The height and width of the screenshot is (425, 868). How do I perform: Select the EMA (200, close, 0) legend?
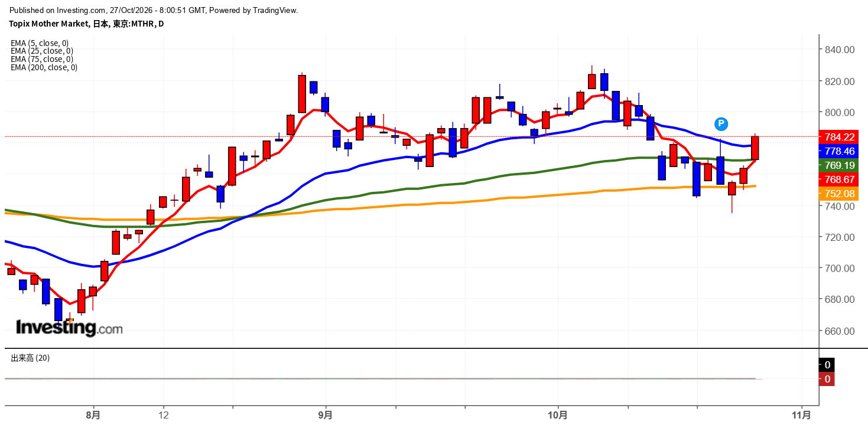pyautogui.click(x=44, y=68)
